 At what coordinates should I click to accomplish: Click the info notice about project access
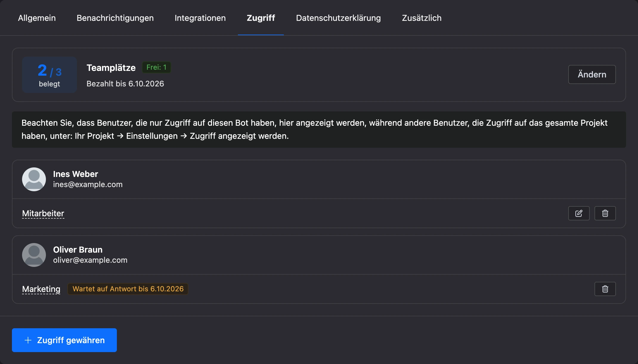(x=319, y=130)
